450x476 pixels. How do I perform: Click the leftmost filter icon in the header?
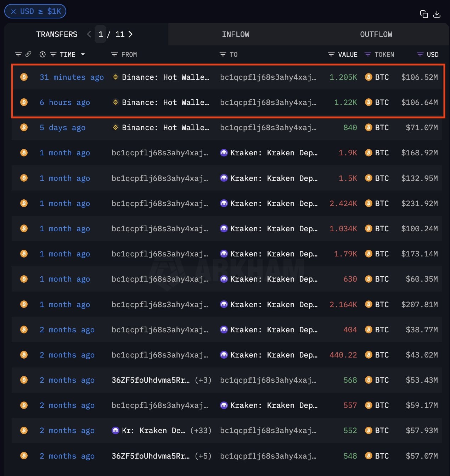click(x=18, y=55)
